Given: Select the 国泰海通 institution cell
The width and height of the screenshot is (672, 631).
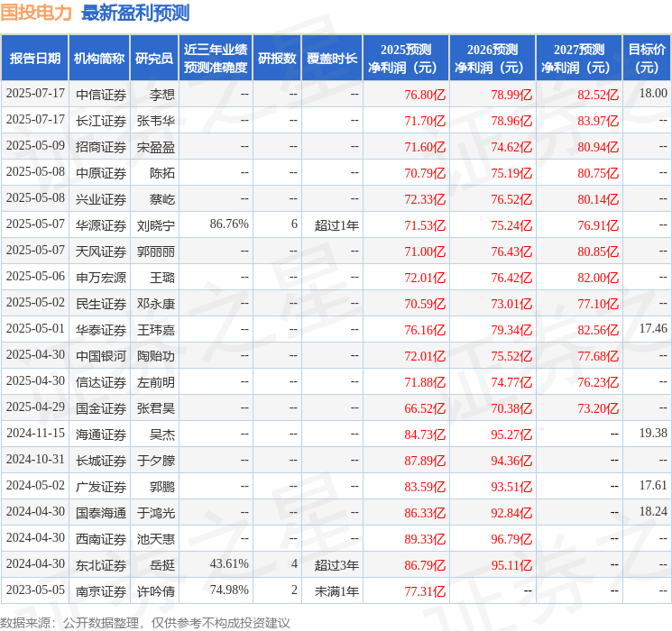Looking at the screenshot, I should (x=101, y=512).
